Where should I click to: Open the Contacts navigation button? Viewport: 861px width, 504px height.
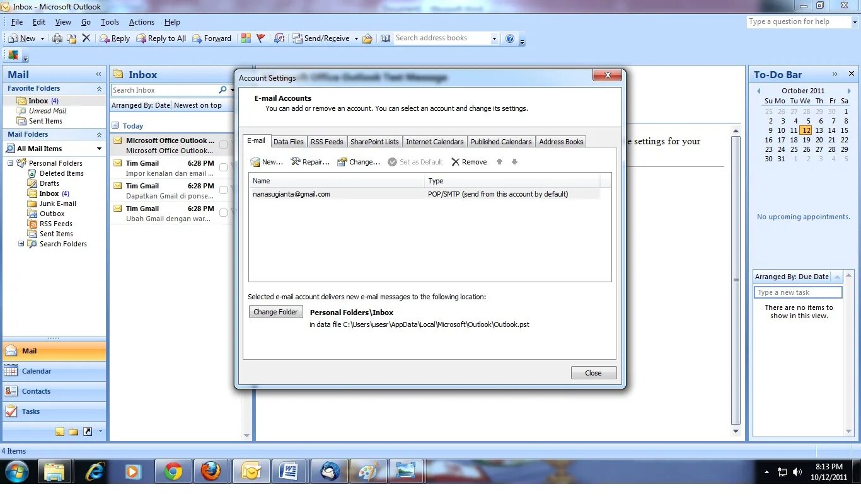point(54,391)
